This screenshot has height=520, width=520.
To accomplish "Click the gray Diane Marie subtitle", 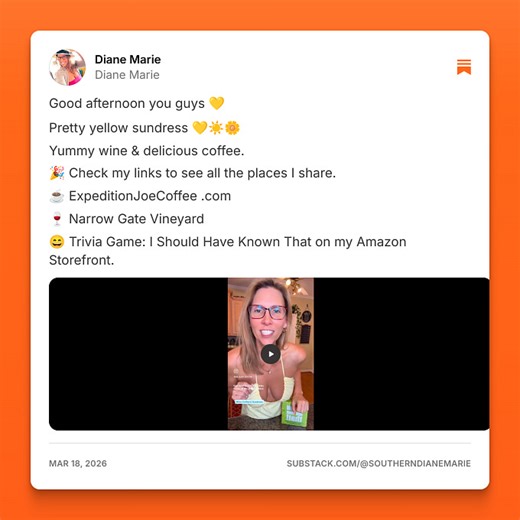I will [x=127, y=75].
